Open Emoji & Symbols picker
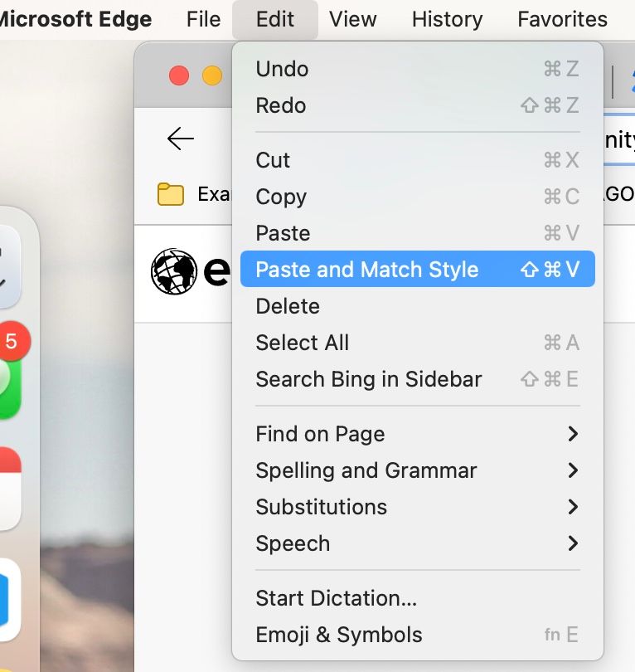 [418, 635]
